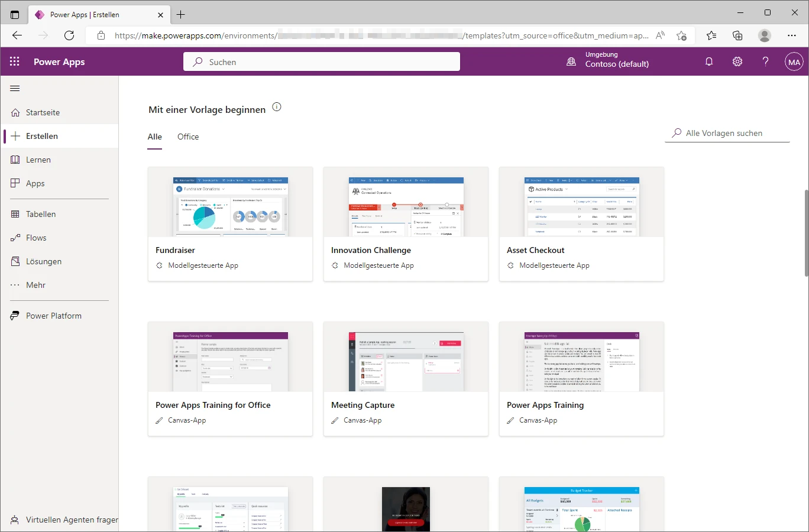Click the Power Apps Training title

(545, 405)
